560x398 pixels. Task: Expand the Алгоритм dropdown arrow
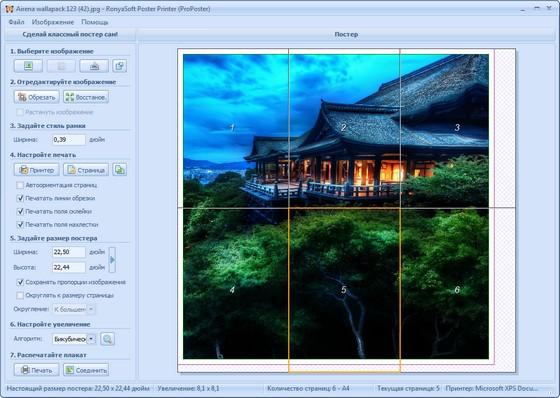point(91,339)
